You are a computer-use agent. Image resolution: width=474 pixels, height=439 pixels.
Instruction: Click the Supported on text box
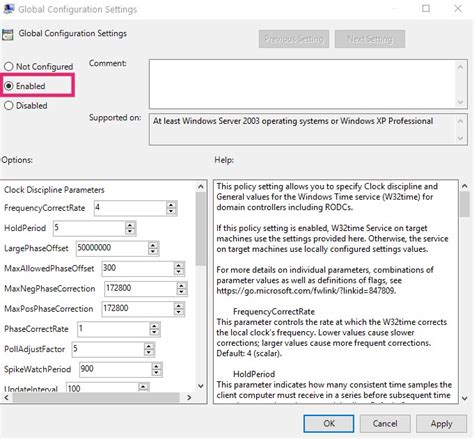(302, 129)
